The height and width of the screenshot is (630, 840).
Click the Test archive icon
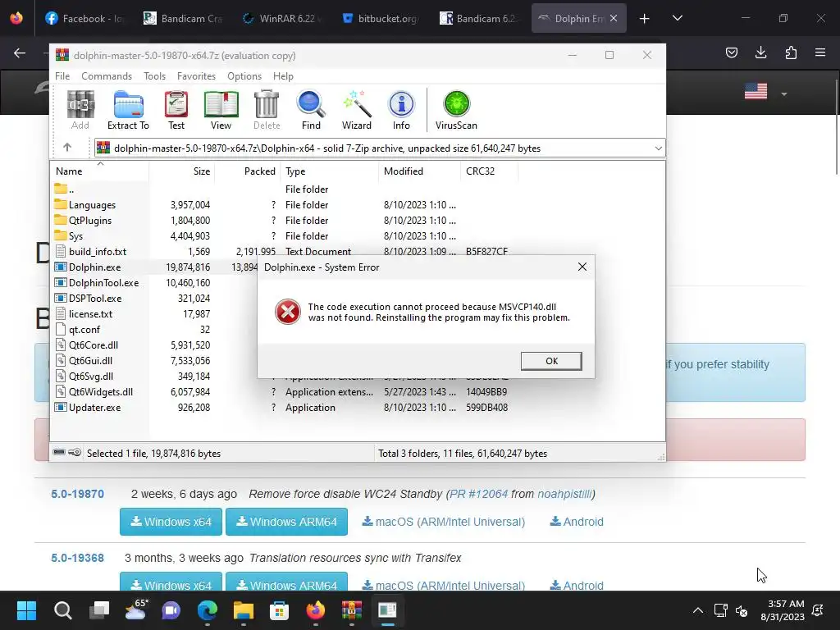(x=176, y=110)
